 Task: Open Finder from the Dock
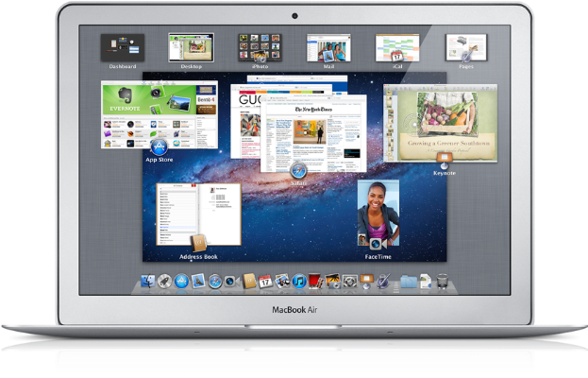148,281
